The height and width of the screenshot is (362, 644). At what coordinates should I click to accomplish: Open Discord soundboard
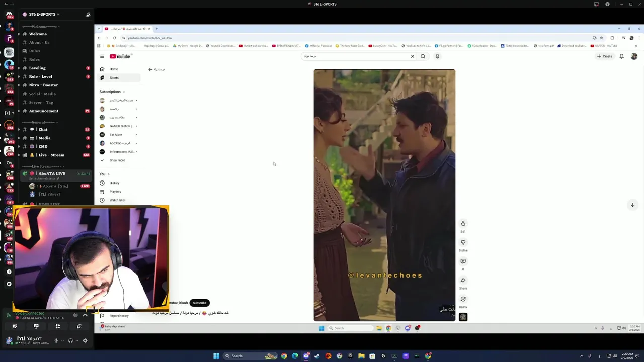click(79, 326)
